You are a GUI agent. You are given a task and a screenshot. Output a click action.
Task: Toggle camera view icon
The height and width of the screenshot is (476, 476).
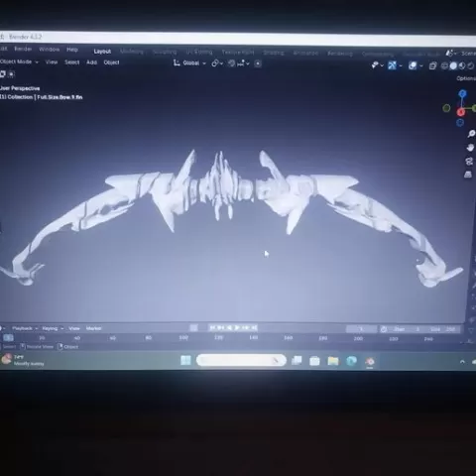click(469, 161)
